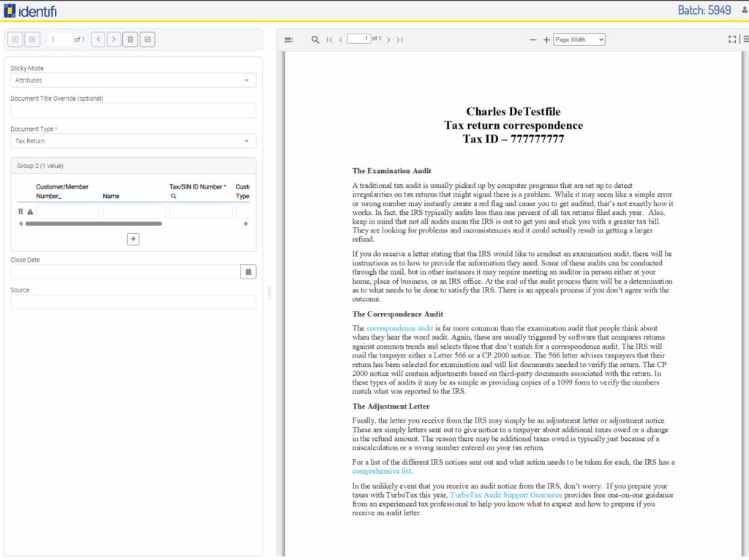Jump to first page in viewer
This screenshot has width=749, height=560.
(330, 39)
